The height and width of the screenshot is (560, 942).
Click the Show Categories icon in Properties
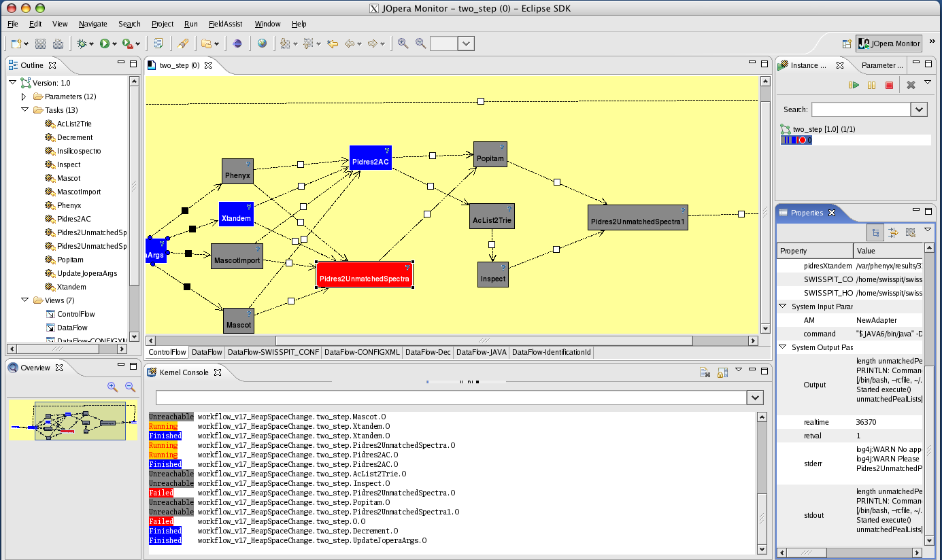tap(876, 232)
